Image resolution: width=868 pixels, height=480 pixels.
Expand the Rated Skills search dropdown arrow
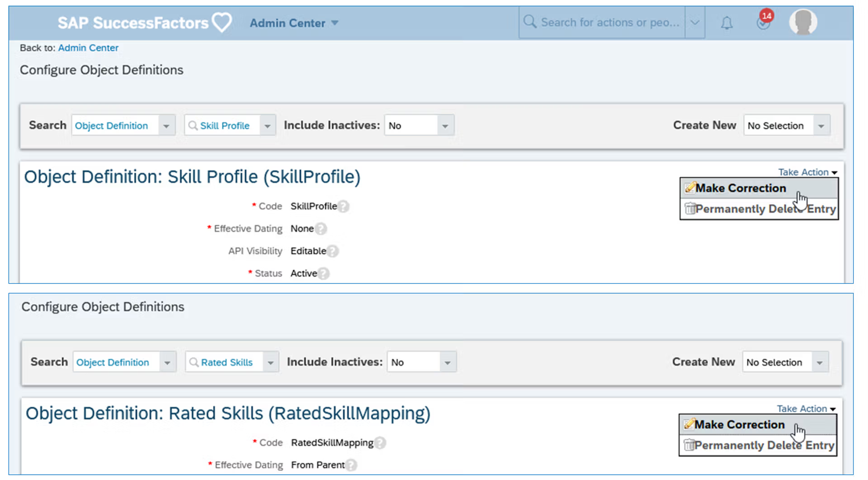click(x=270, y=363)
